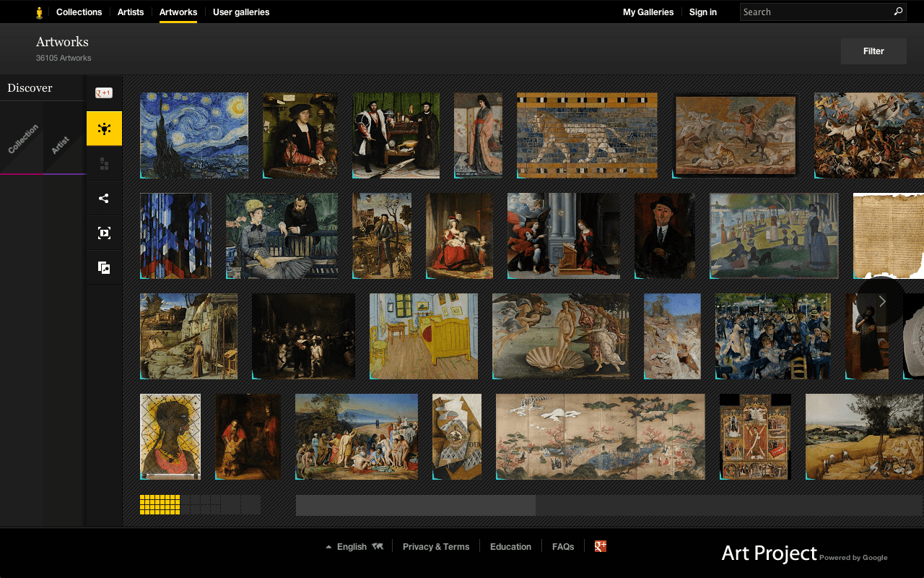This screenshot has height=578, width=924.
Task: Open the Ishtar Gate lion tile thumbnail
Action: 587,135
